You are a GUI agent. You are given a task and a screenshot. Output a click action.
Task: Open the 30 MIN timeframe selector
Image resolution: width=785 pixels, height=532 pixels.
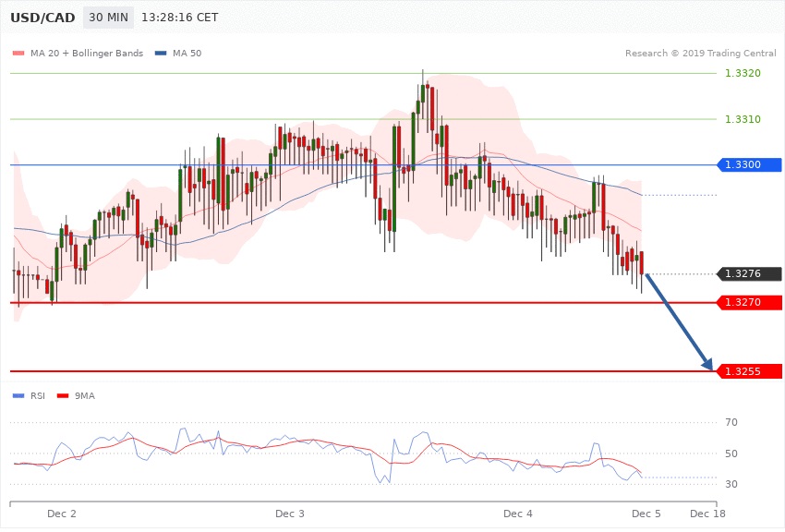[108, 18]
